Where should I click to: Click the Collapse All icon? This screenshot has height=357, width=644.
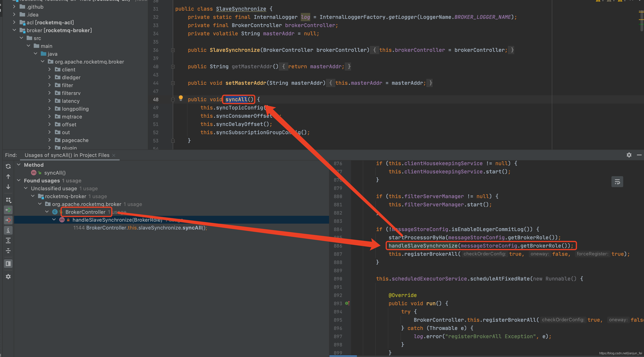tap(8, 251)
